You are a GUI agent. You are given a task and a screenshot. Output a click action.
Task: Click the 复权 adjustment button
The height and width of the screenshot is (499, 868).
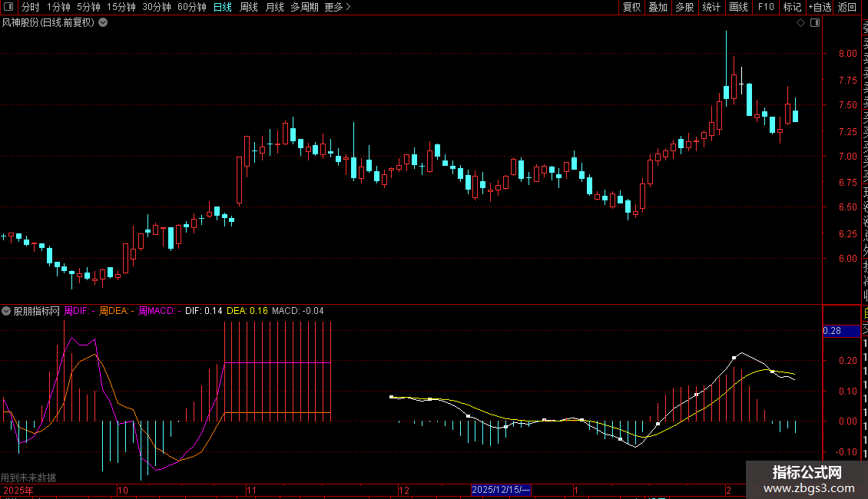[631, 7]
